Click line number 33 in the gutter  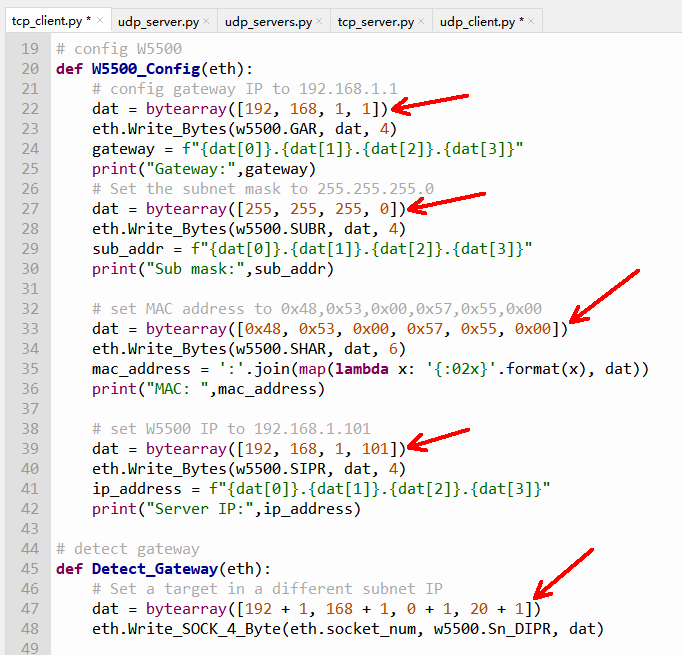click(30, 329)
